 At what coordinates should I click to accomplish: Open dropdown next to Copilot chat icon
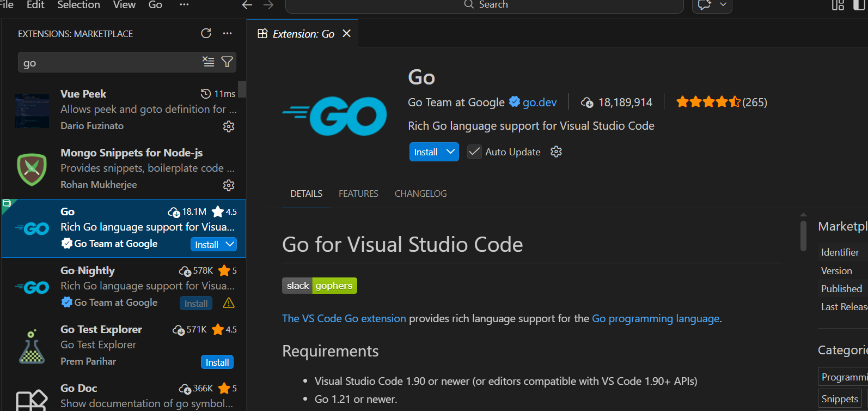pos(723,5)
